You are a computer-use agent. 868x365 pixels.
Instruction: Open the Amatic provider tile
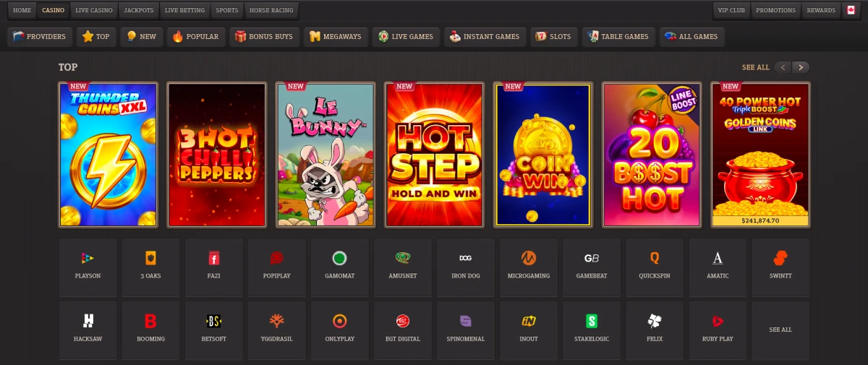718,267
